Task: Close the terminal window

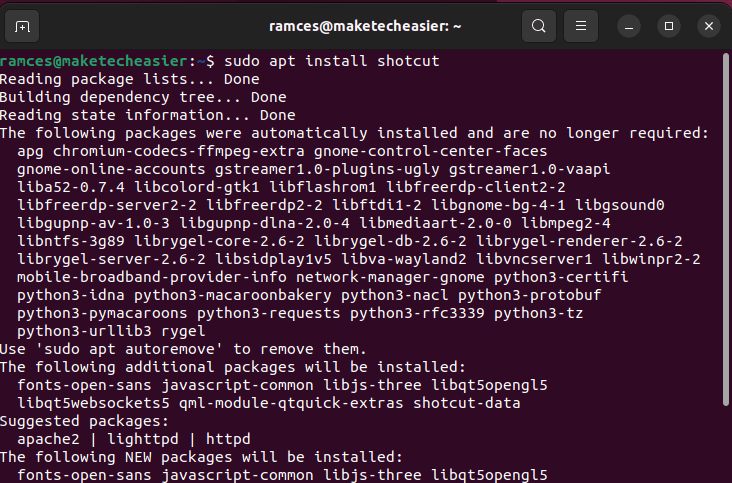Action: click(x=709, y=27)
